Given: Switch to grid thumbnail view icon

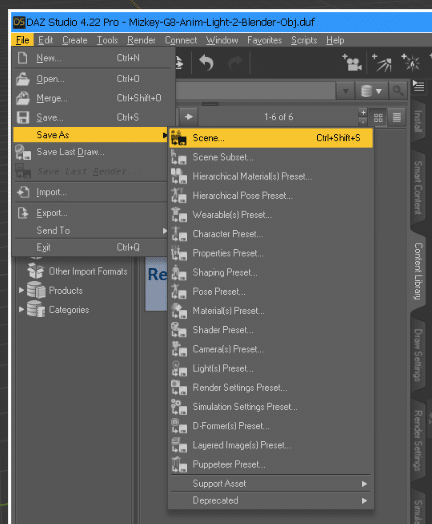Looking at the screenshot, I should 378,117.
